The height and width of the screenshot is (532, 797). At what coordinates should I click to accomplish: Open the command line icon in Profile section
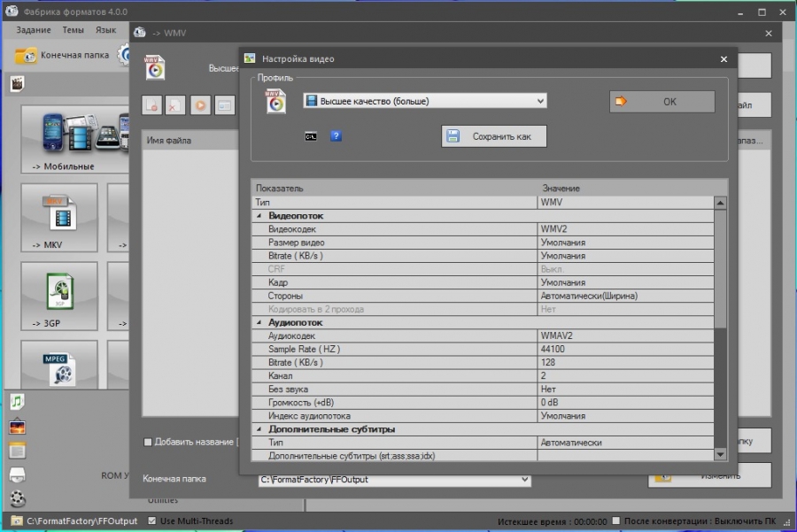(x=311, y=136)
